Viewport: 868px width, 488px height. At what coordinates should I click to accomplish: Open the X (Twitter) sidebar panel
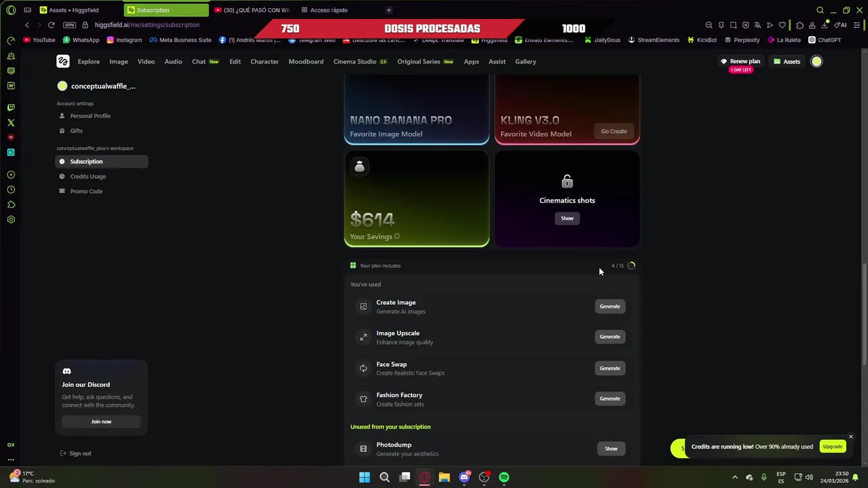click(11, 123)
